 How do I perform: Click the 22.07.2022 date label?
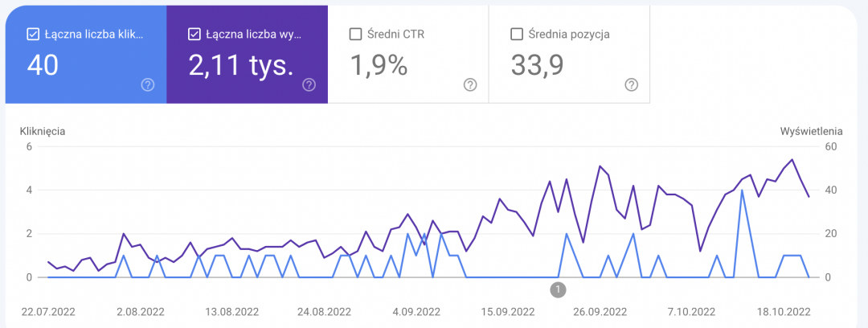[x=51, y=312]
